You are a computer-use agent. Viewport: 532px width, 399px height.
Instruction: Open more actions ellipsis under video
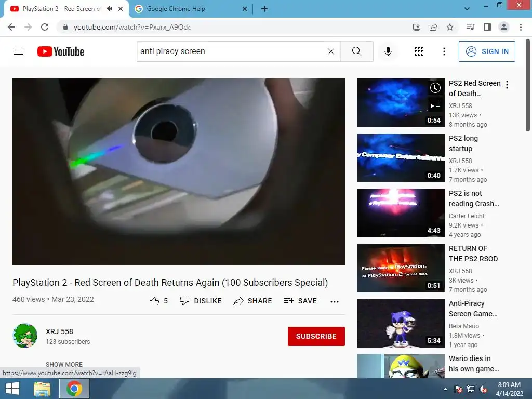pos(335,302)
